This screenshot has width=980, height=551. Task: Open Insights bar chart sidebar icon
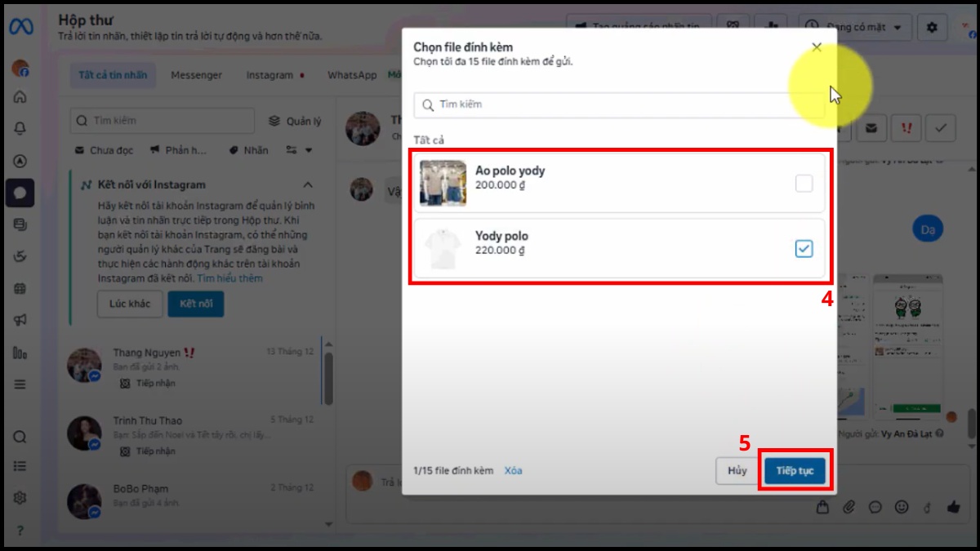pos(20,353)
